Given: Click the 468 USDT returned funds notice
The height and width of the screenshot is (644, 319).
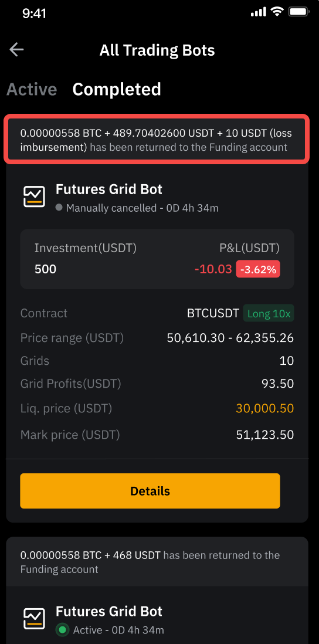Looking at the screenshot, I should pos(157,562).
